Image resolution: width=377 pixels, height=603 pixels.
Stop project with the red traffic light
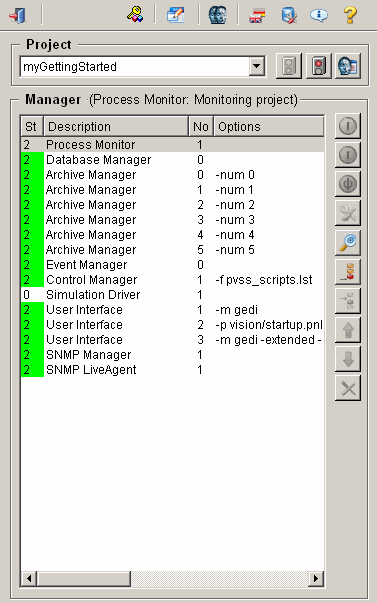coord(319,66)
